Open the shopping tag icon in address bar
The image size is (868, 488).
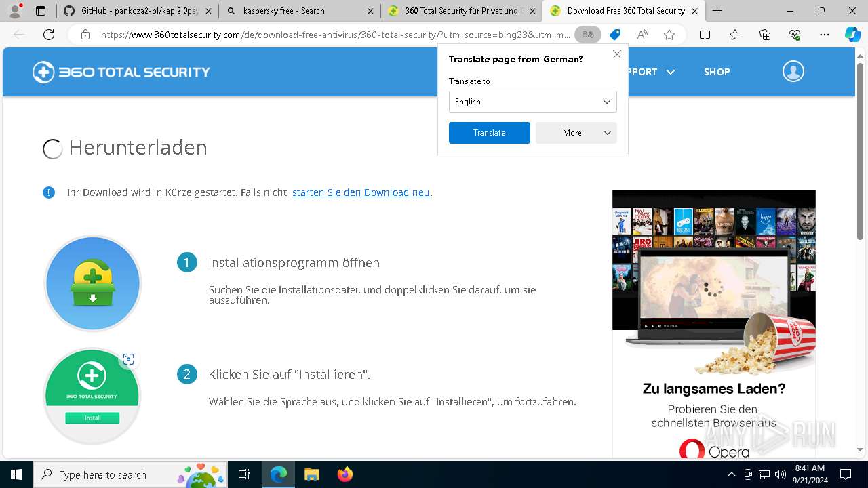615,35
